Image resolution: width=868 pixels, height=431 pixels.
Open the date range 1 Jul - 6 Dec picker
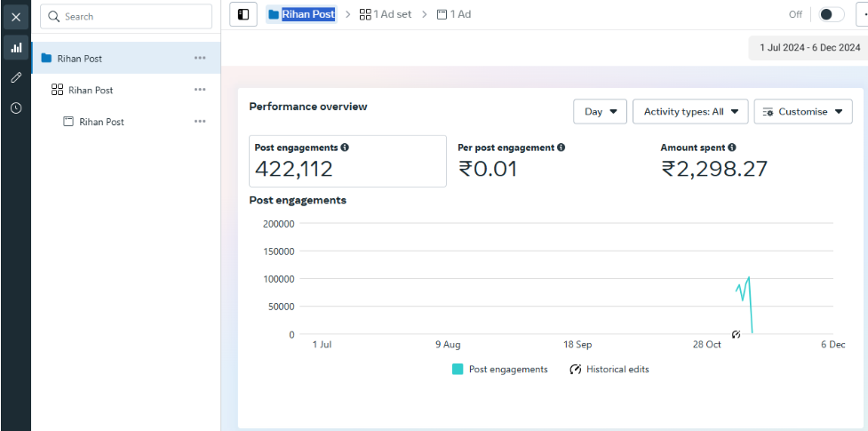pos(808,47)
